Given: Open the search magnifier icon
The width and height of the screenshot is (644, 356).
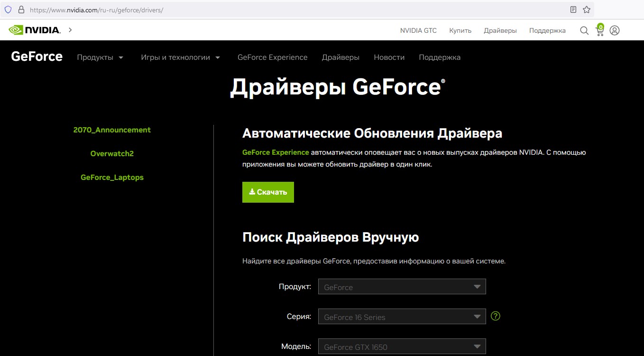Looking at the screenshot, I should pos(584,30).
